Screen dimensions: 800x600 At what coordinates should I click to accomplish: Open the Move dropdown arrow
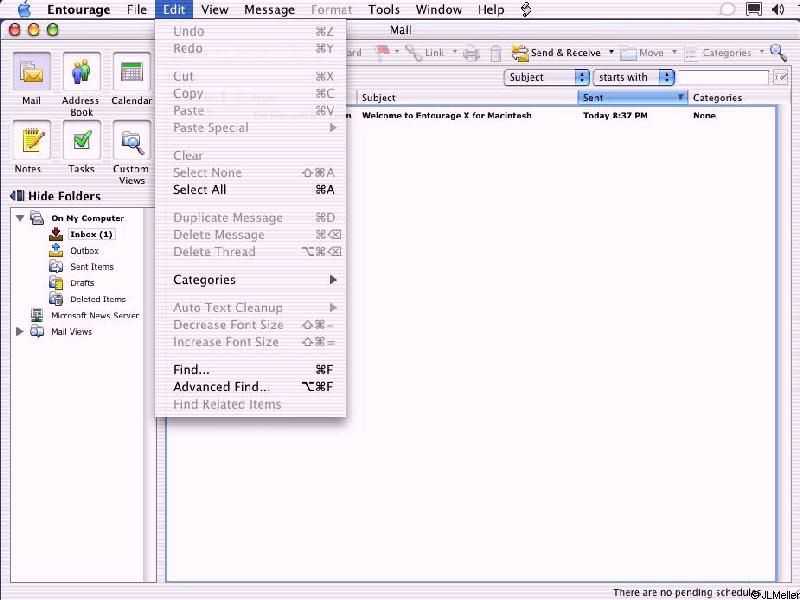point(674,52)
